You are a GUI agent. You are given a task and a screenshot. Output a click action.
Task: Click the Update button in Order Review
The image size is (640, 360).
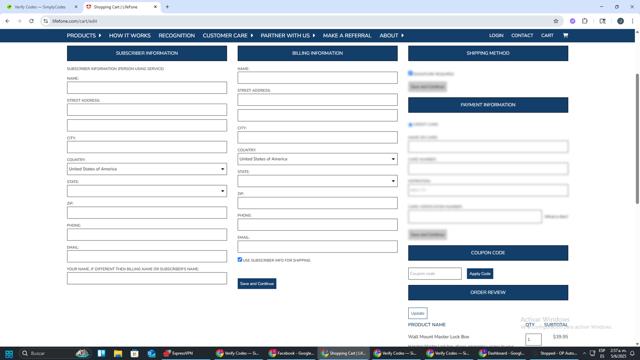pyautogui.click(x=418, y=313)
